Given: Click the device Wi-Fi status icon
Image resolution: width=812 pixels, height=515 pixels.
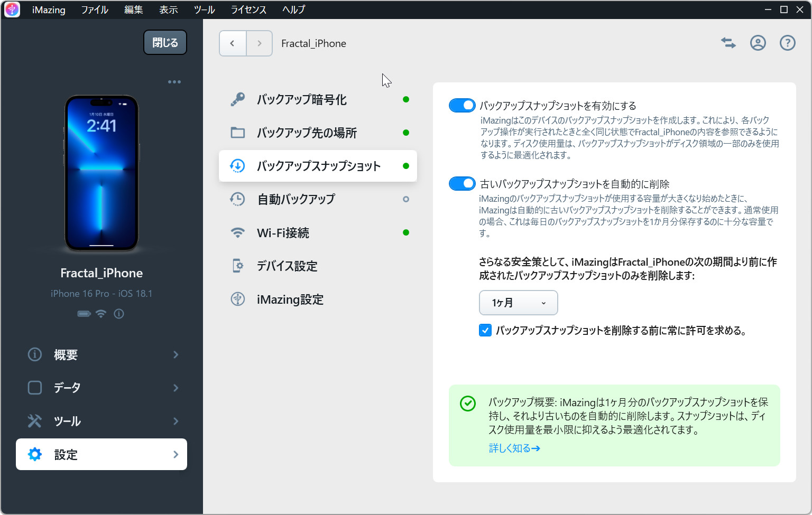Looking at the screenshot, I should click(x=101, y=314).
